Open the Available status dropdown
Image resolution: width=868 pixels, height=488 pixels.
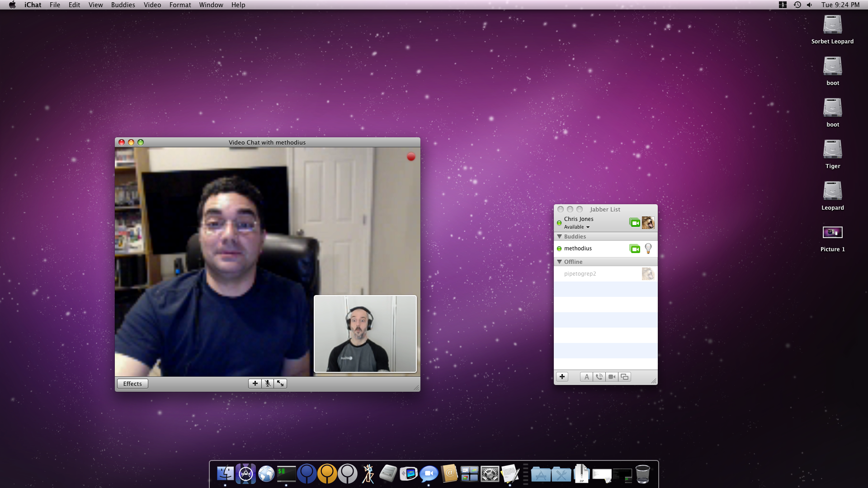(577, 227)
